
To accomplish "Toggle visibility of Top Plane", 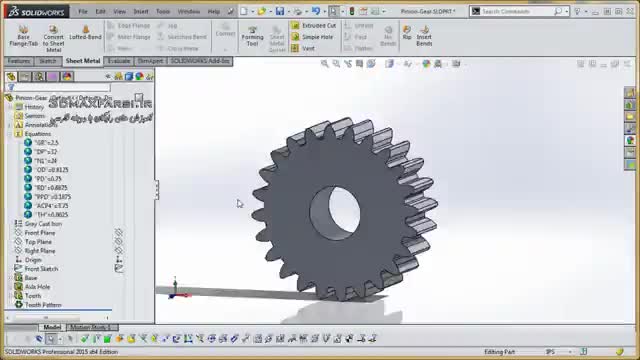I will (x=118, y=242).
